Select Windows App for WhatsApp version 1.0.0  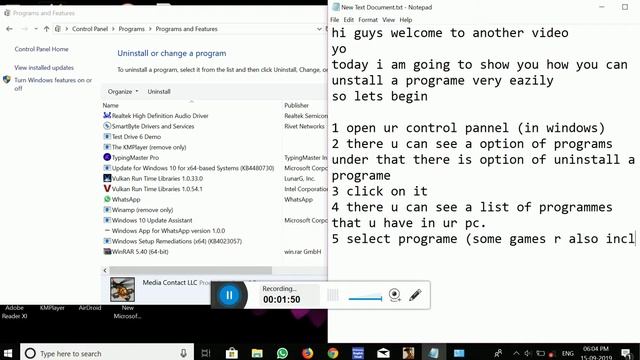(x=168, y=231)
